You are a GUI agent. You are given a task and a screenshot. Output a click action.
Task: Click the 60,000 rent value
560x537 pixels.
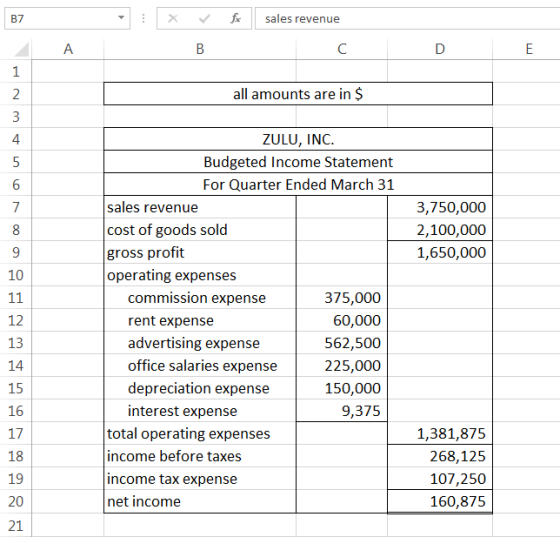pyautogui.click(x=342, y=320)
